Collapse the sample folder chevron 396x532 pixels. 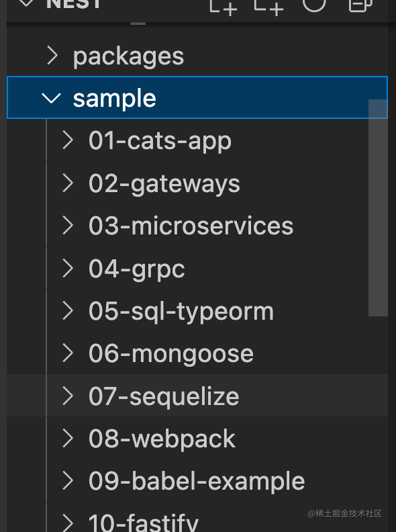(51, 97)
